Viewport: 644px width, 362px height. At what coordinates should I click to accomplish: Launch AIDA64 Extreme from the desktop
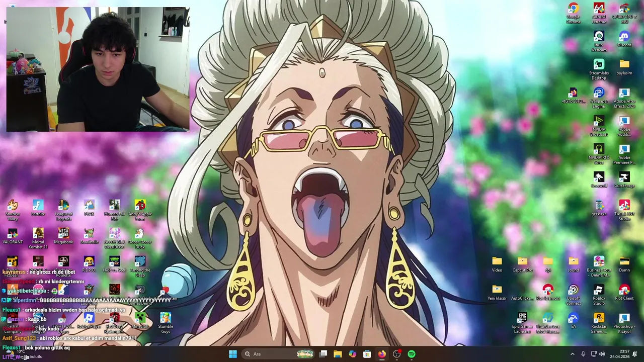pos(599,13)
